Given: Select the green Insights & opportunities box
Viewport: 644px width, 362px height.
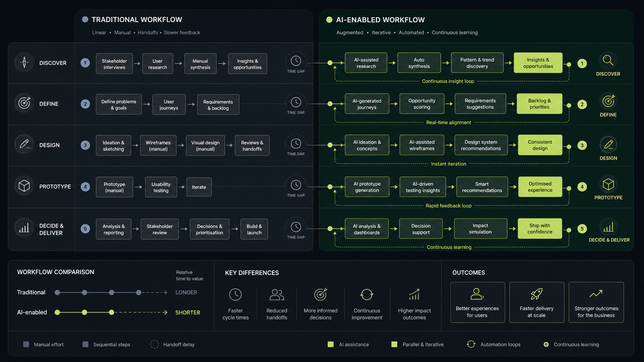Looking at the screenshot, I should click(538, 63).
